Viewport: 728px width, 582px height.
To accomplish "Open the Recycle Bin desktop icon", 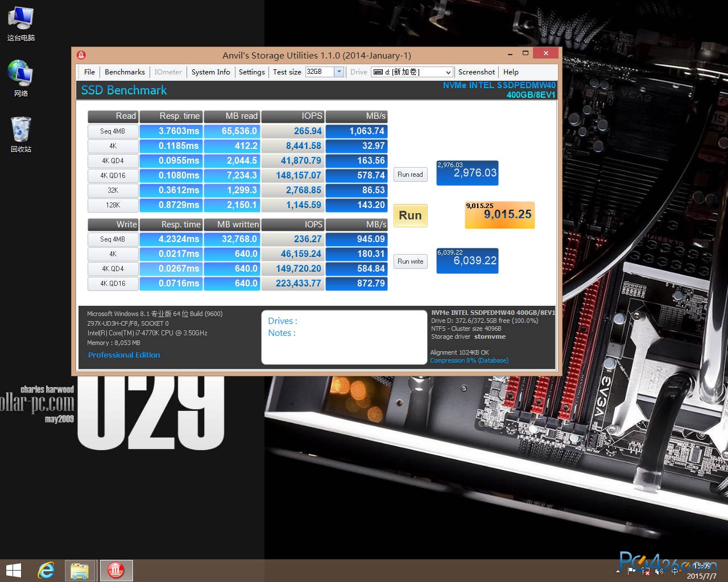I will (x=21, y=135).
